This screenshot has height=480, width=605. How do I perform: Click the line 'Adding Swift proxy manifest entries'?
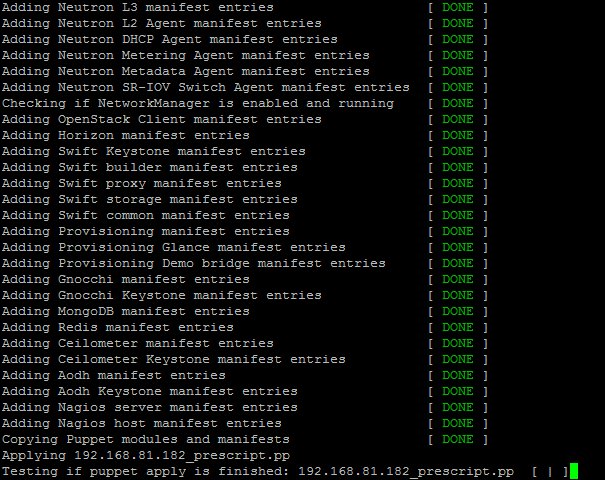tap(142, 184)
